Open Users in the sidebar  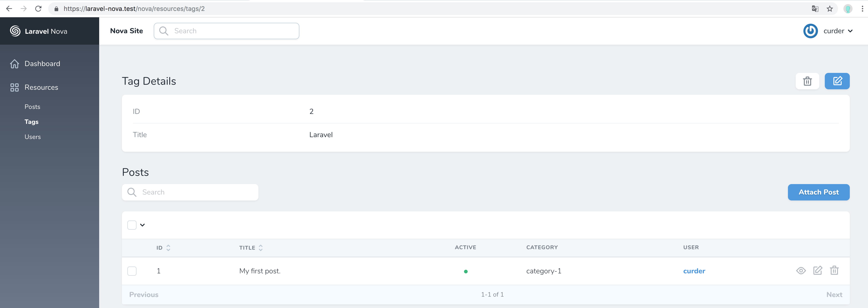point(33,137)
